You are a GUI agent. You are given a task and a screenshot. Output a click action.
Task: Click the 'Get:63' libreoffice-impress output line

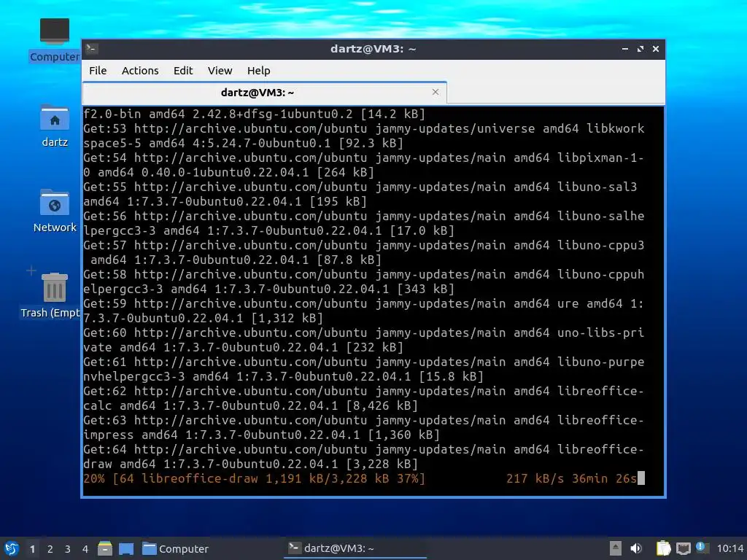pos(363,427)
